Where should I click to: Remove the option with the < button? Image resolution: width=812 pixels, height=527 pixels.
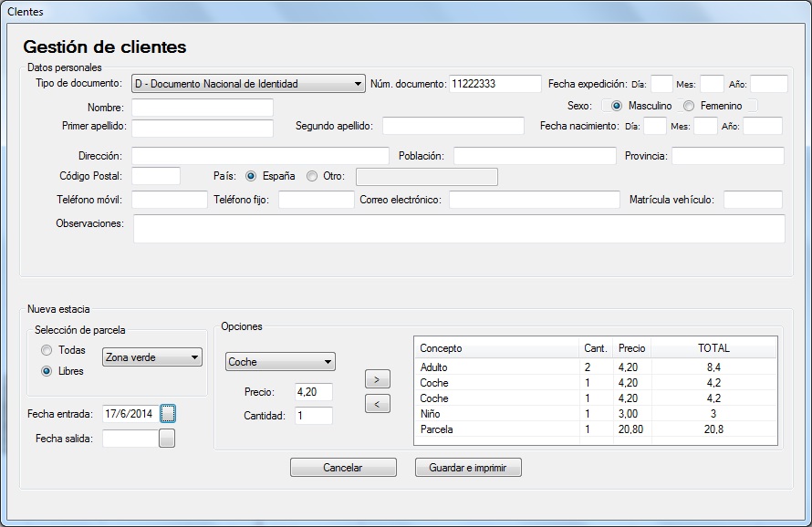tap(378, 404)
